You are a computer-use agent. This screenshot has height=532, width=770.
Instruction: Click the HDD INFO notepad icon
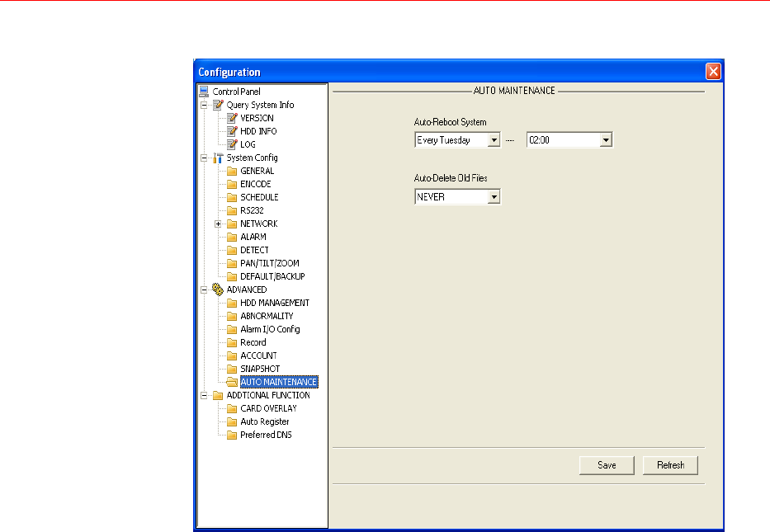coord(232,131)
